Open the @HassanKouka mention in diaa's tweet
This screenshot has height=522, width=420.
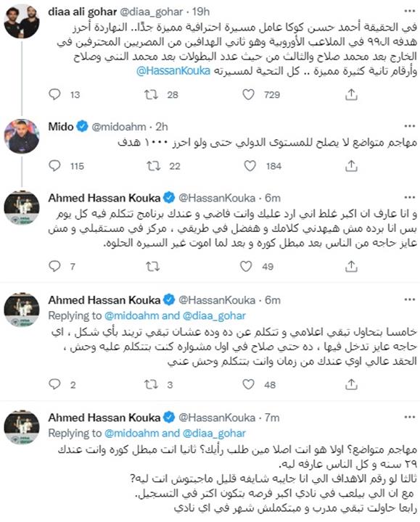tap(173, 71)
